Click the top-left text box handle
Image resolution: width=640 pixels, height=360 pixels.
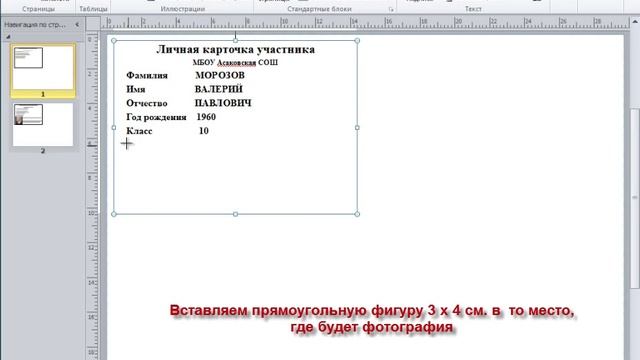(114, 41)
